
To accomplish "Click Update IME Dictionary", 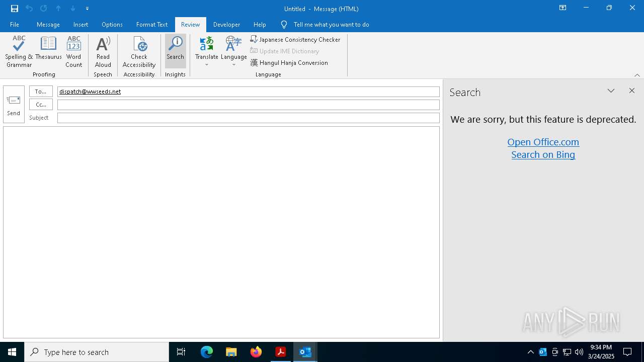I will [x=285, y=51].
